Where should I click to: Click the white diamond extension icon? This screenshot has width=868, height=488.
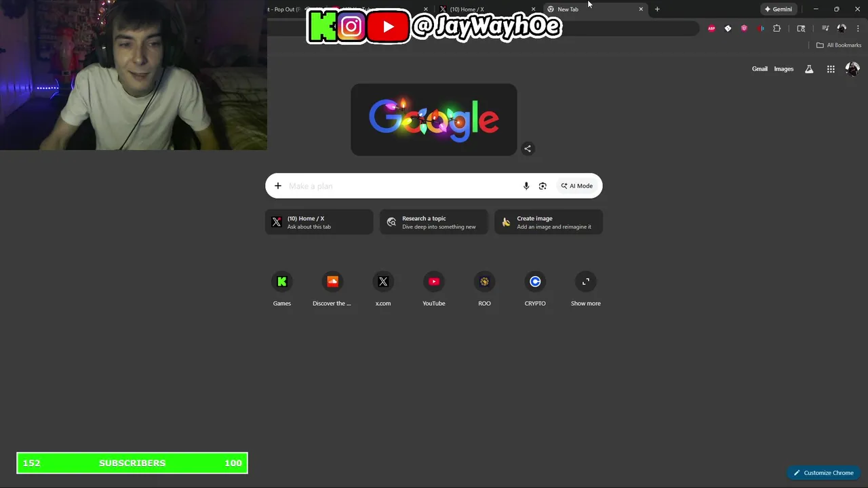tap(728, 28)
